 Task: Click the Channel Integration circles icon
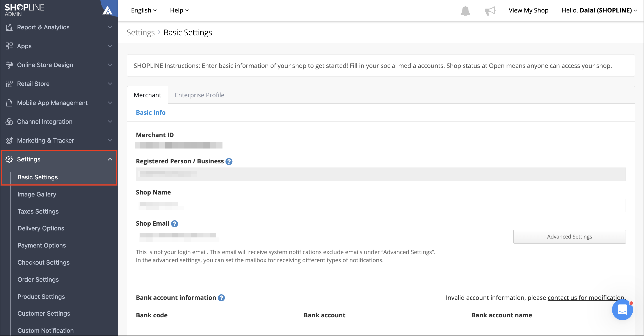(x=9, y=121)
